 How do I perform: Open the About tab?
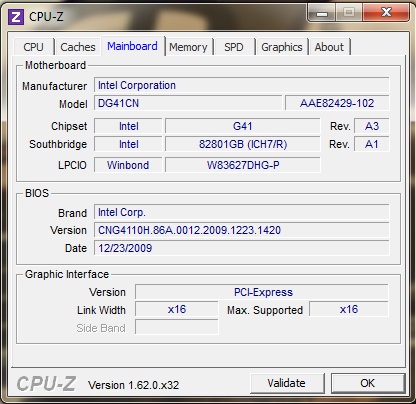329,47
